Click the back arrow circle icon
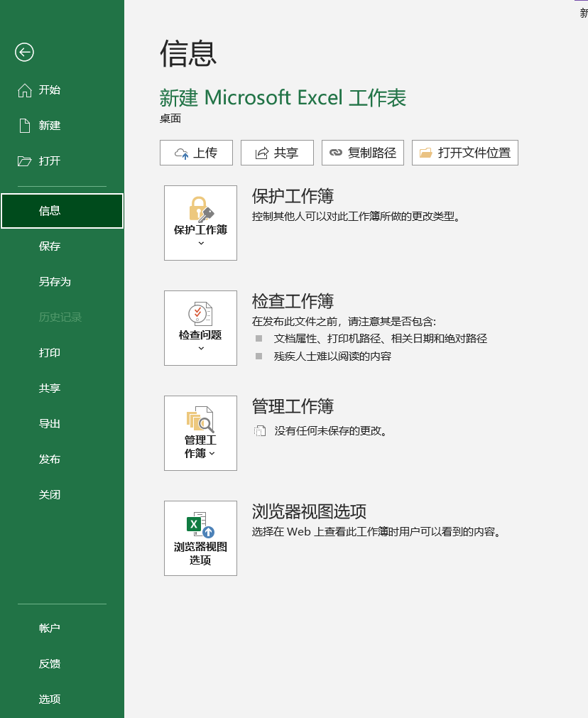The height and width of the screenshot is (718, 588). (x=24, y=52)
